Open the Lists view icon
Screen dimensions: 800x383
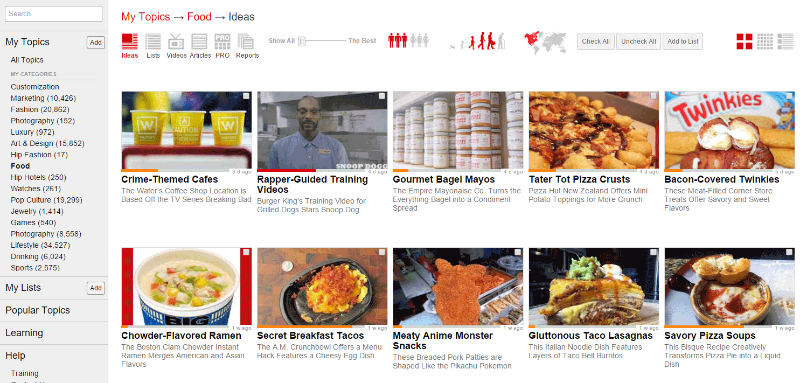pyautogui.click(x=153, y=46)
